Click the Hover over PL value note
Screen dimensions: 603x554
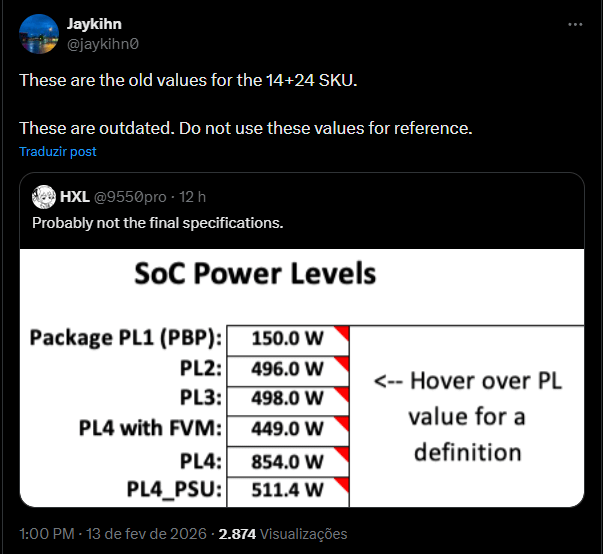[x=466, y=416]
